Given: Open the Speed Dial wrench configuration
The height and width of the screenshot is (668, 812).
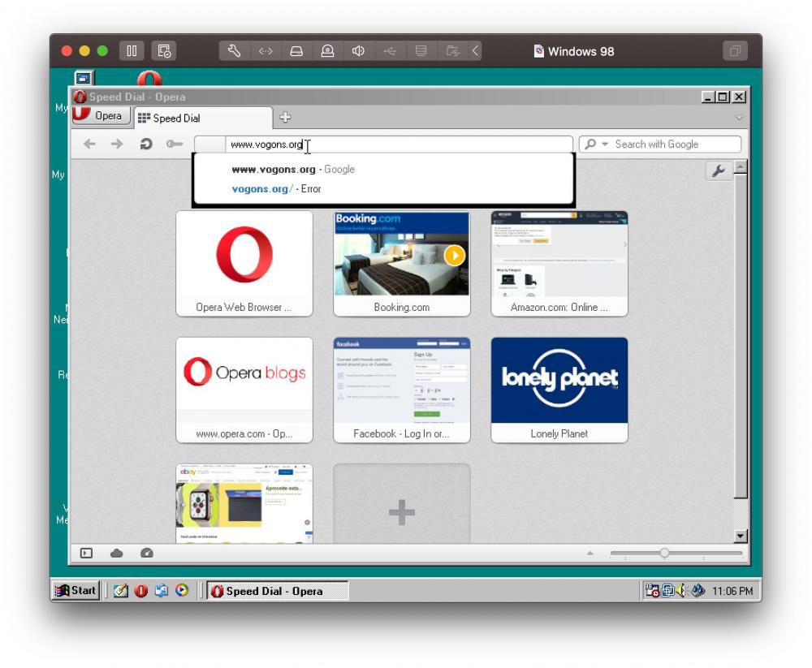Looking at the screenshot, I should (x=718, y=172).
